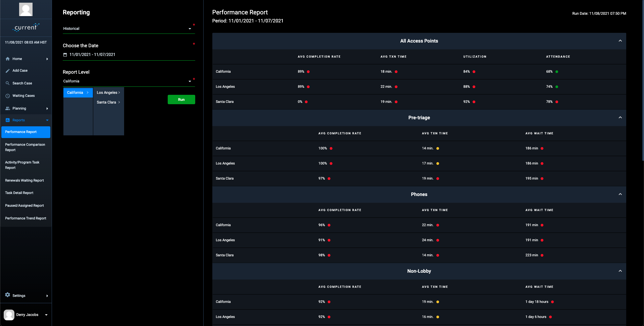Click the calendar icon beside the date range
The image size is (644, 326).
[65, 55]
